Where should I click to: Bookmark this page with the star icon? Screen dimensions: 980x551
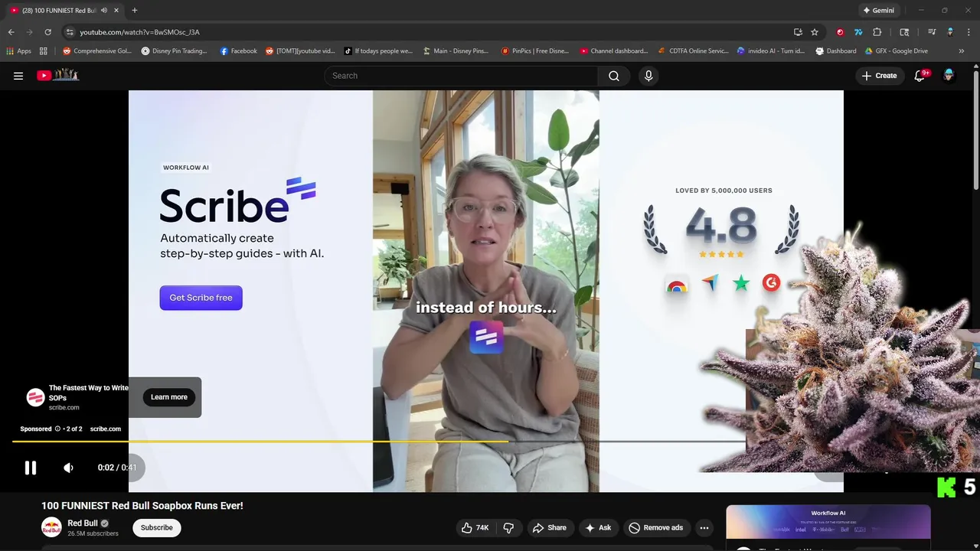(x=815, y=32)
